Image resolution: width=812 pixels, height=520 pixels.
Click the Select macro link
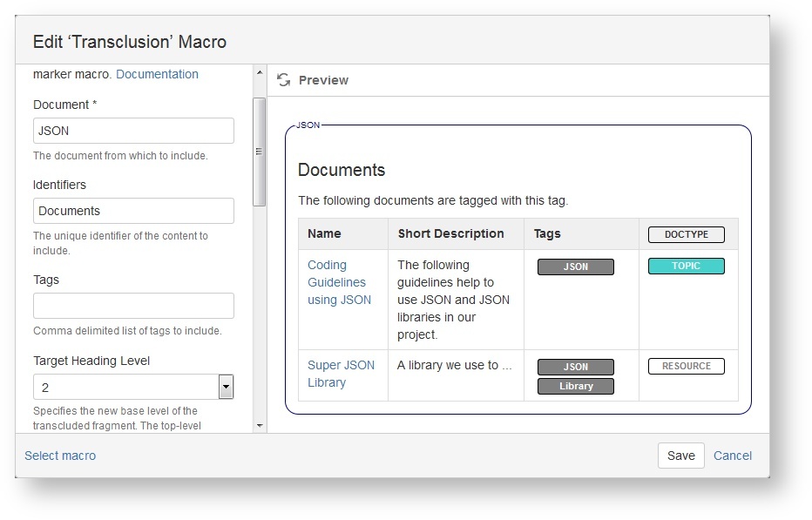click(x=60, y=456)
